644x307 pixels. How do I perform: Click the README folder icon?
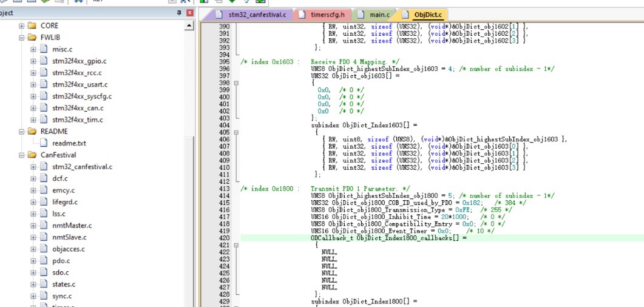[x=32, y=131]
